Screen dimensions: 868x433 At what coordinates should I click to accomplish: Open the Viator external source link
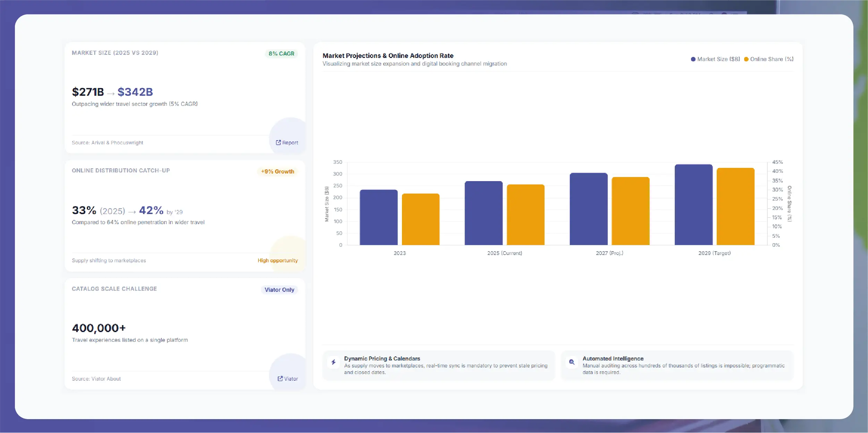(287, 379)
